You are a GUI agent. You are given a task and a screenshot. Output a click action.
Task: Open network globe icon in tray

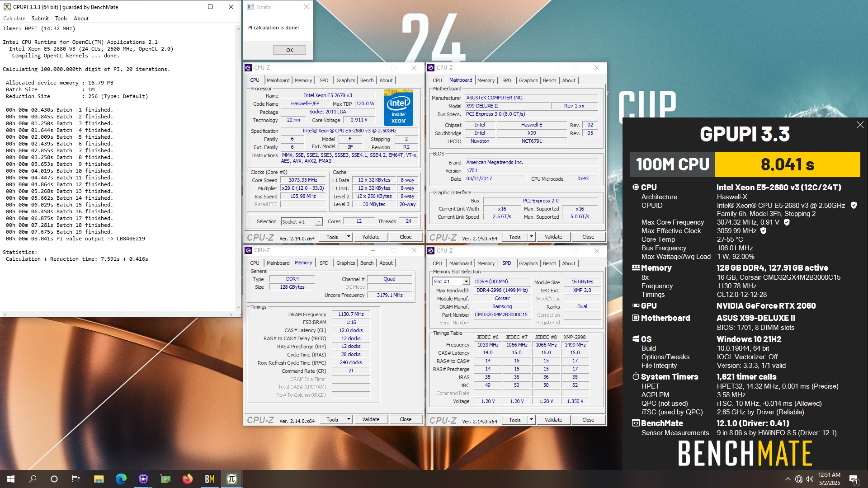[799, 479]
